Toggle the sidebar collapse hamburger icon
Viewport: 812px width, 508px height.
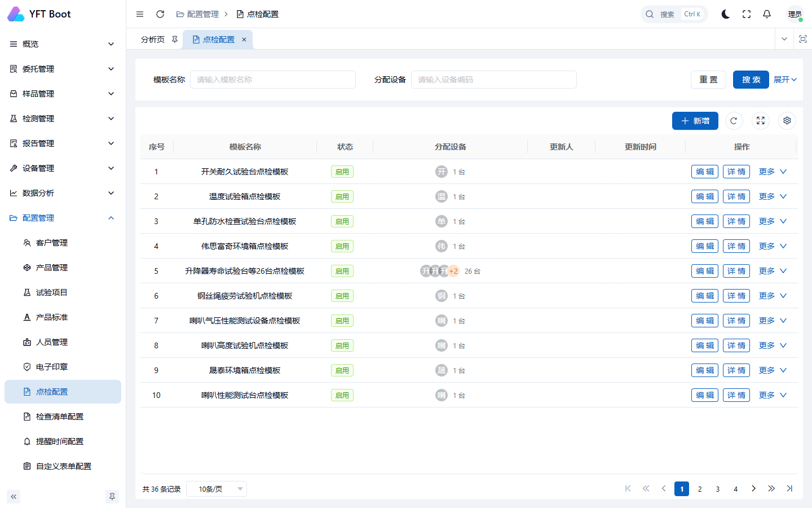140,14
